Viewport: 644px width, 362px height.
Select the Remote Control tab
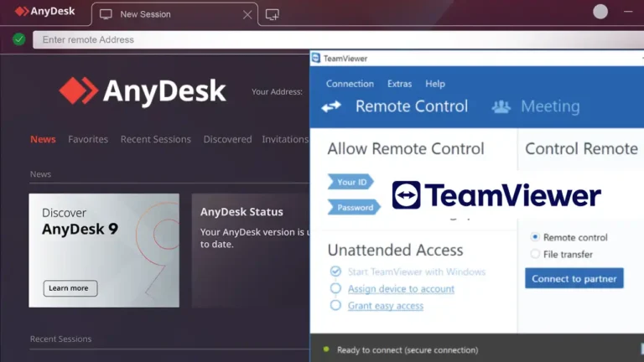coord(412,106)
